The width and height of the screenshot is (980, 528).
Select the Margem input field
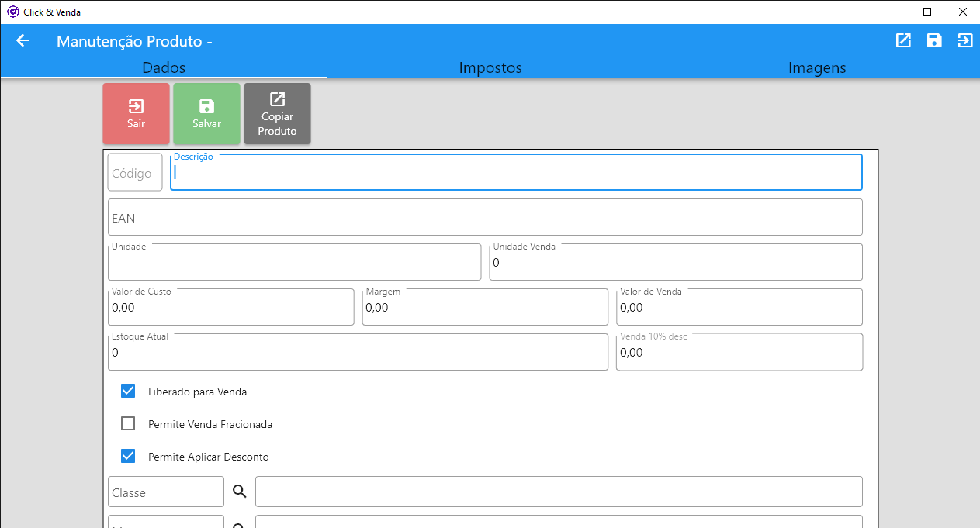[485, 308]
